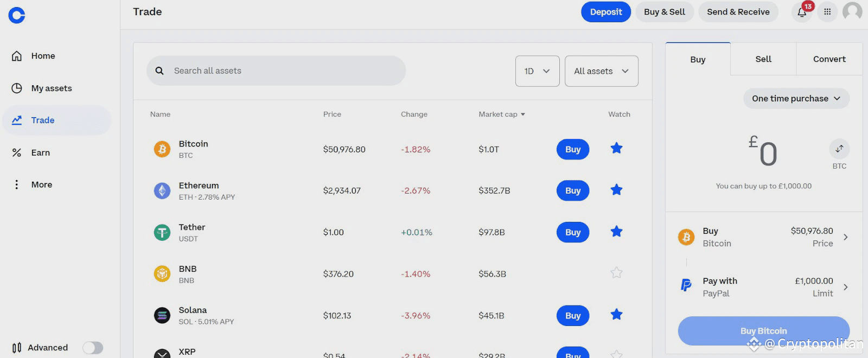868x358 pixels.
Task: Click the XRP asset name
Action: coord(187,351)
